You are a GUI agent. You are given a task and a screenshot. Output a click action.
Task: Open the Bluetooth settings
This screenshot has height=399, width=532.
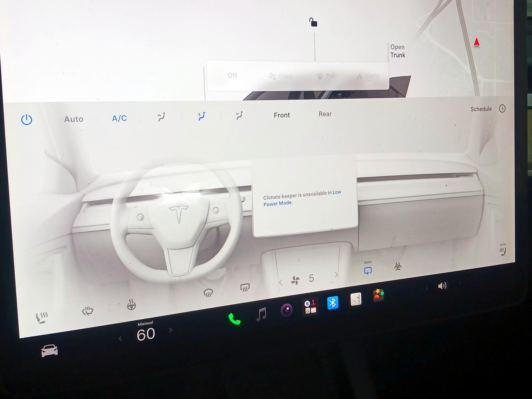coord(333,303)
